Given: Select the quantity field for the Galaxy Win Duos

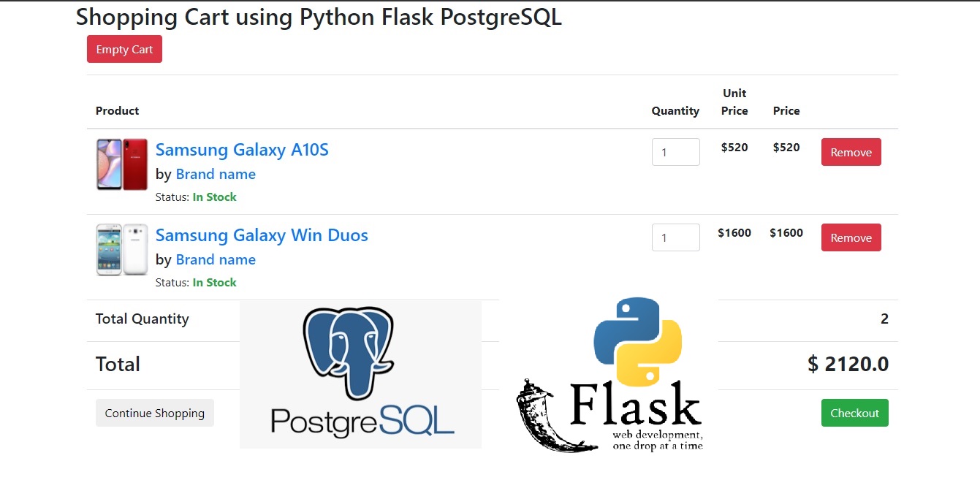Looking at the screenshot, I should 675,237.
